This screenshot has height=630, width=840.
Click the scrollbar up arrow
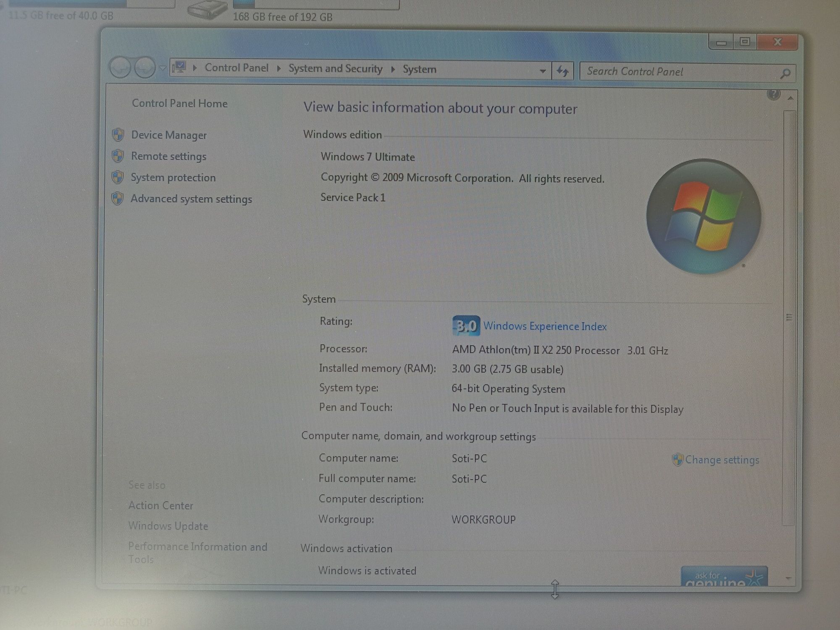pyautogui.click(x=790, y=98)
